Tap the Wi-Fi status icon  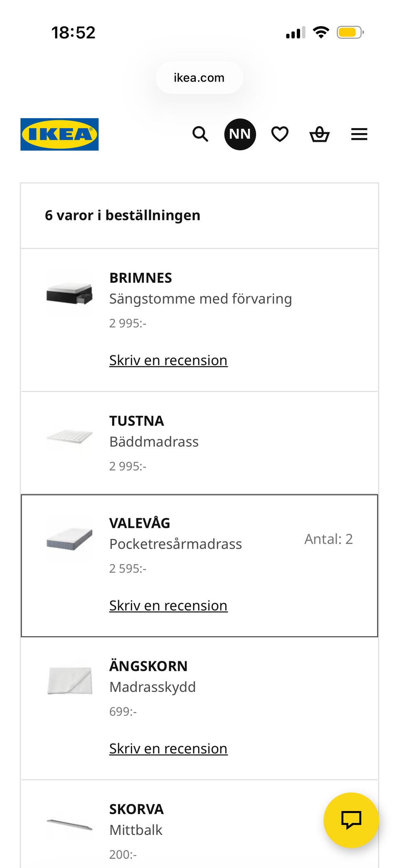(321, 32)
